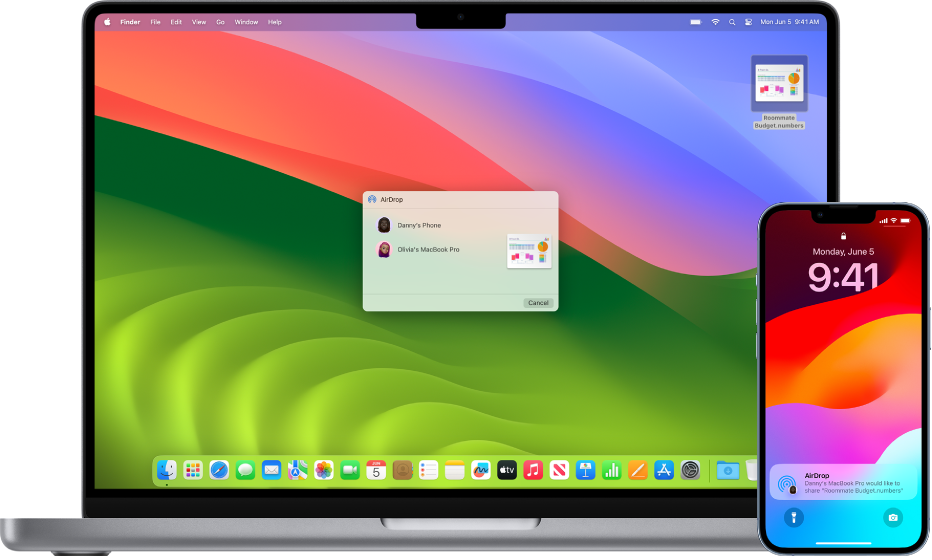The height and width of the screenshot is (560, 932).
Task: Open the App Store from Dock
Action: 664,470
